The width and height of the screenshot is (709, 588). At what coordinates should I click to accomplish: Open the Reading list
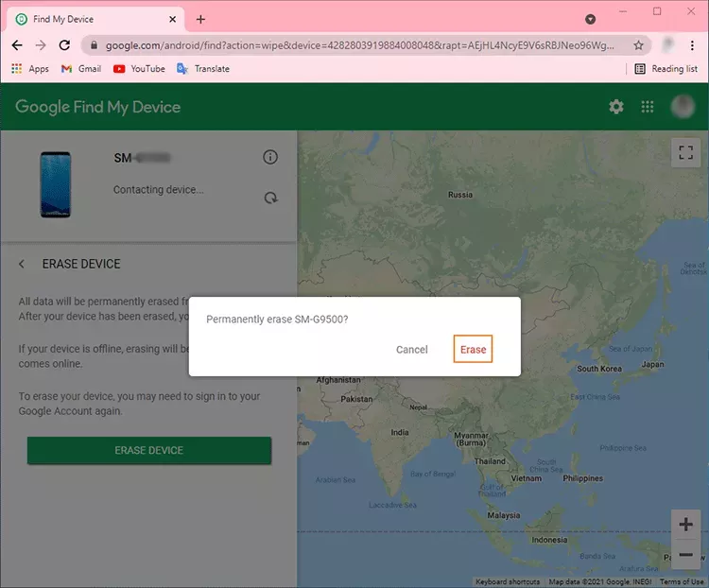pos(666,69)
